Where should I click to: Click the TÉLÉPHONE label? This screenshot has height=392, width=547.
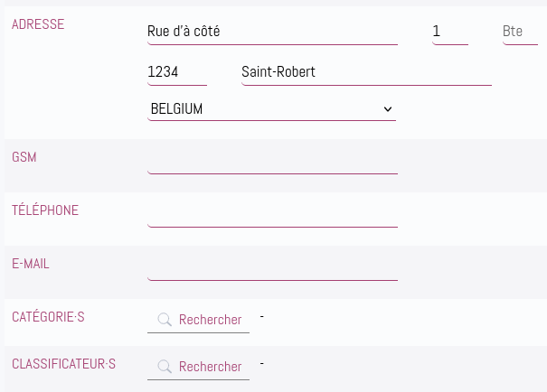45,210
